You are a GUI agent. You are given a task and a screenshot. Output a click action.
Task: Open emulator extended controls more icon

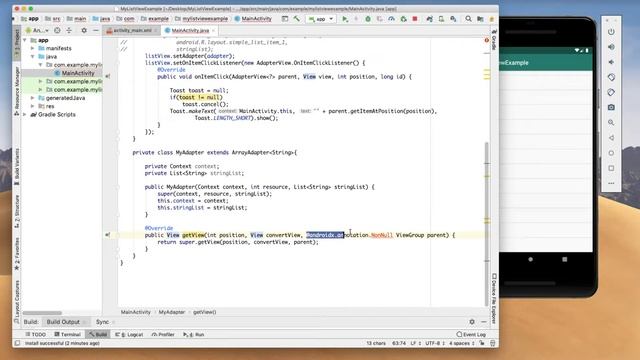[611, 183]
